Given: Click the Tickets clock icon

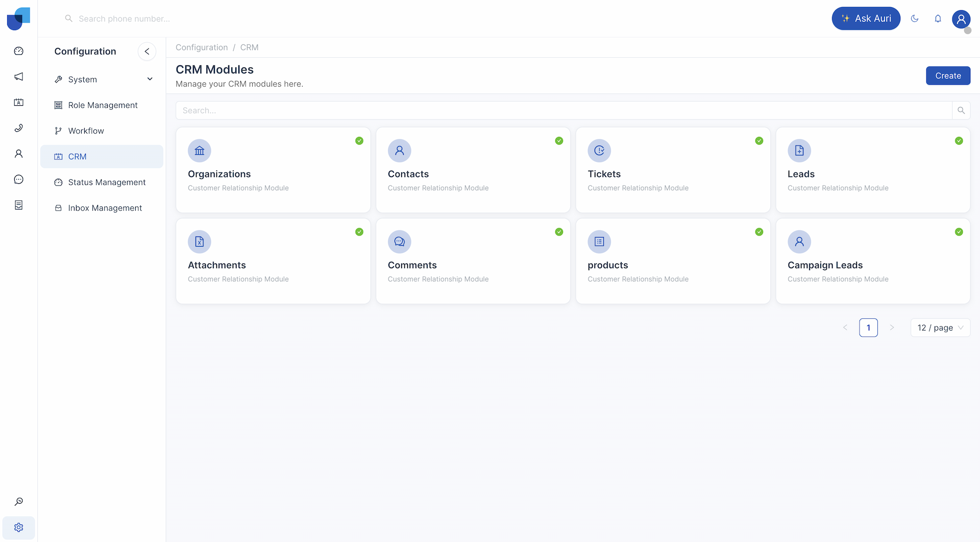Looking at the screenshot, I should [x=599, y=151].
